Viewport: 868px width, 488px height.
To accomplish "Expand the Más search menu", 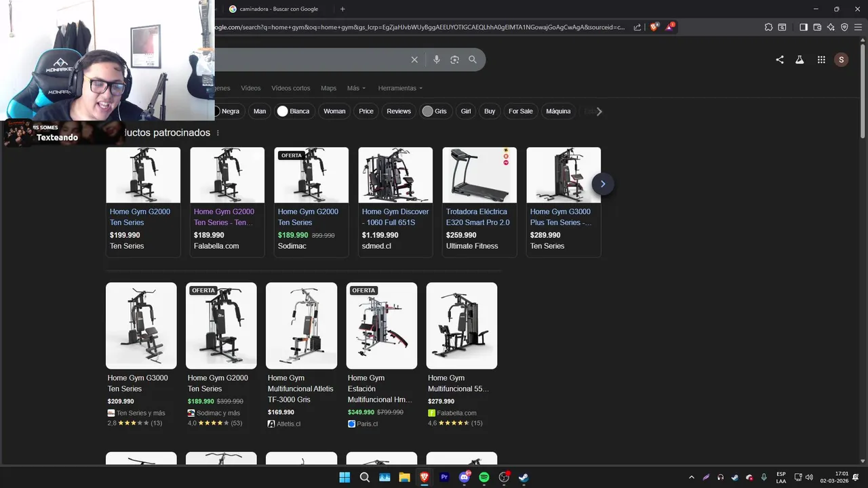I will [356, 88].
